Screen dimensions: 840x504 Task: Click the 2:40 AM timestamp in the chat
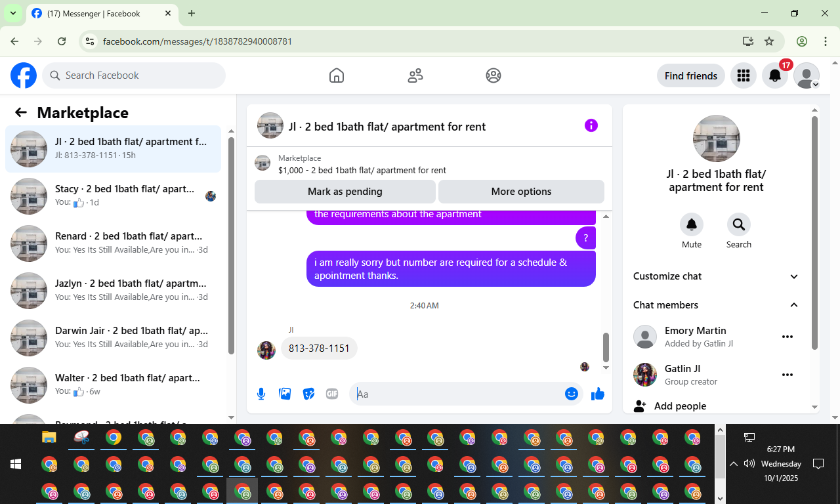coord(424,306)
